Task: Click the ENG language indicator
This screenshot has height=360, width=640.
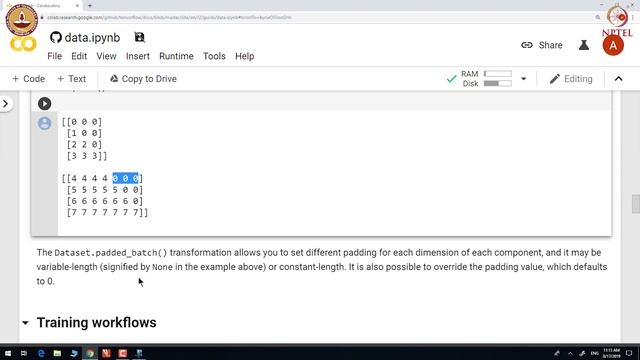Action: point(595,353)
